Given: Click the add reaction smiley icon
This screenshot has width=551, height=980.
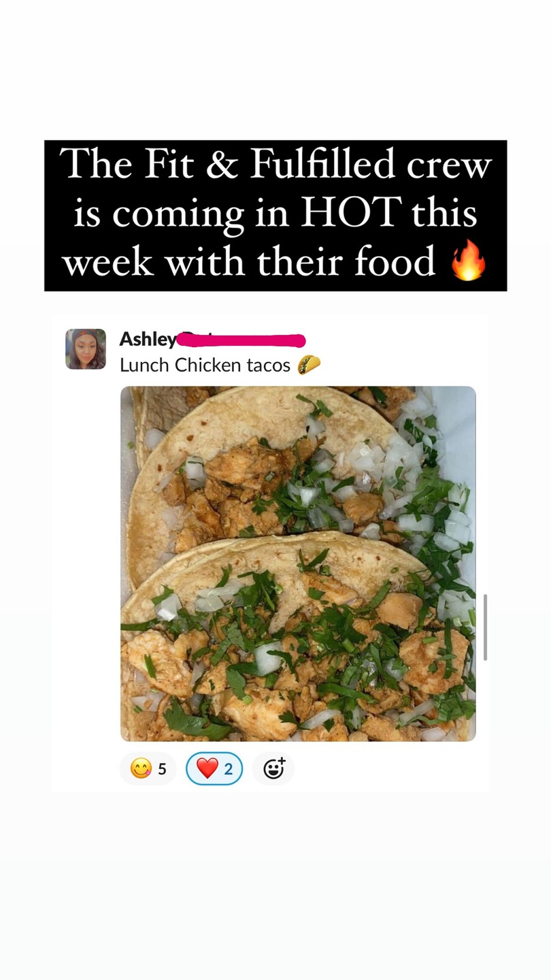Looking at the screenshot, I should [x=273, y=769].
